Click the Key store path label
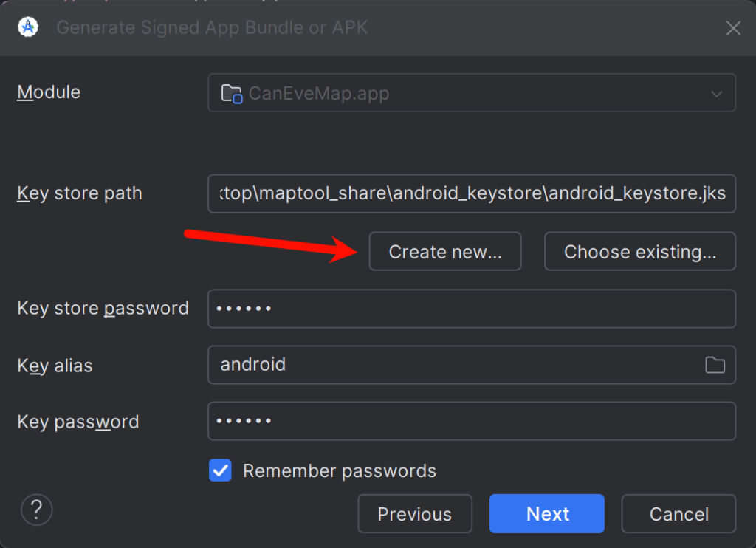The width and height of the screenshot is (756, 548). (80, 193)
